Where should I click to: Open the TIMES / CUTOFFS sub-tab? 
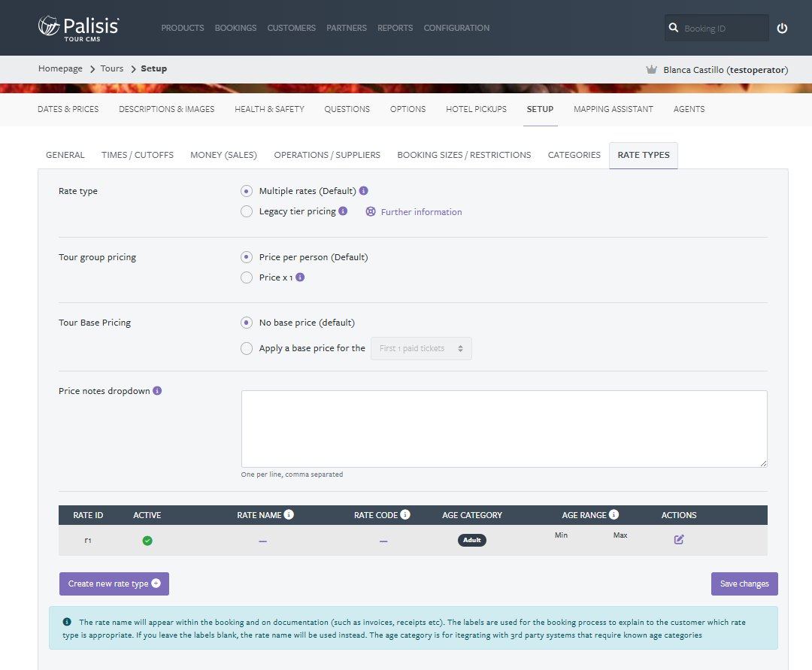coord(138,155)
